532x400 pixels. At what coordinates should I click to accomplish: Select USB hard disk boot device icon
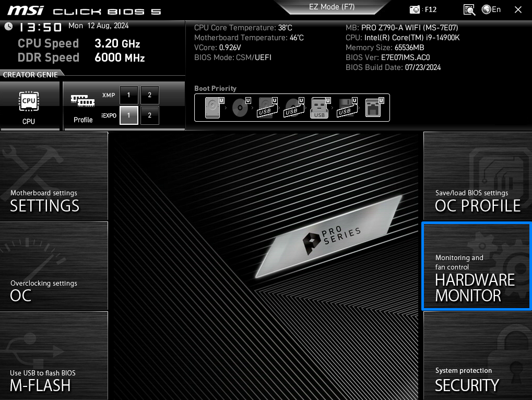267,108
